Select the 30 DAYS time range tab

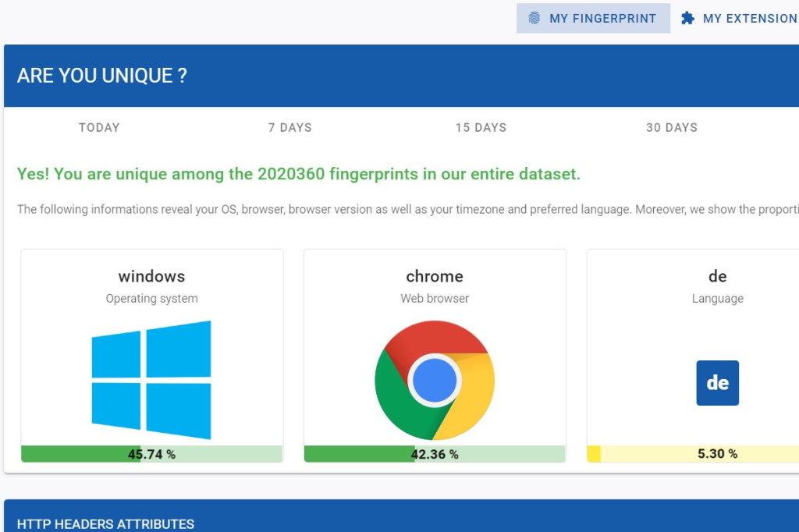click(672, 127)
